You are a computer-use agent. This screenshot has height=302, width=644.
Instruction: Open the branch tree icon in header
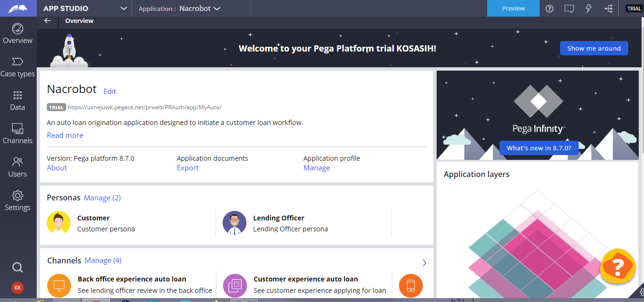point(608,9)
